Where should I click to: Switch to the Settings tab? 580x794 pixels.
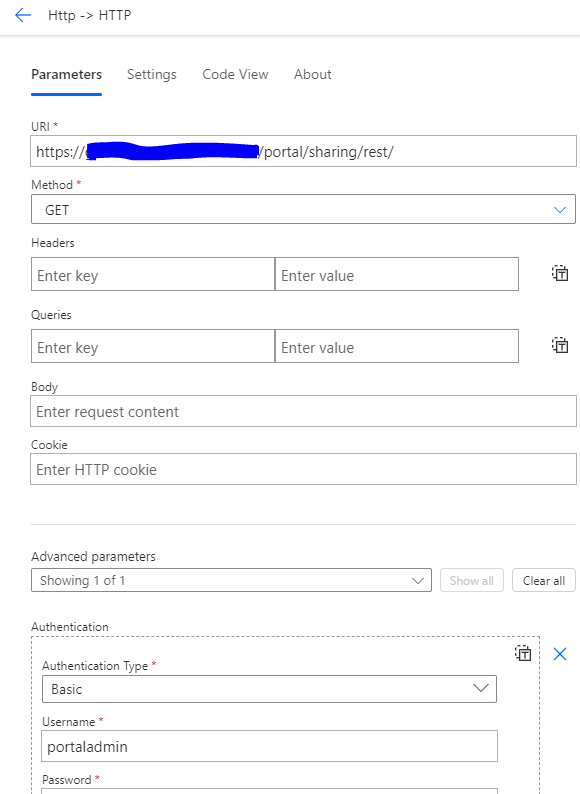pos(151,74)
